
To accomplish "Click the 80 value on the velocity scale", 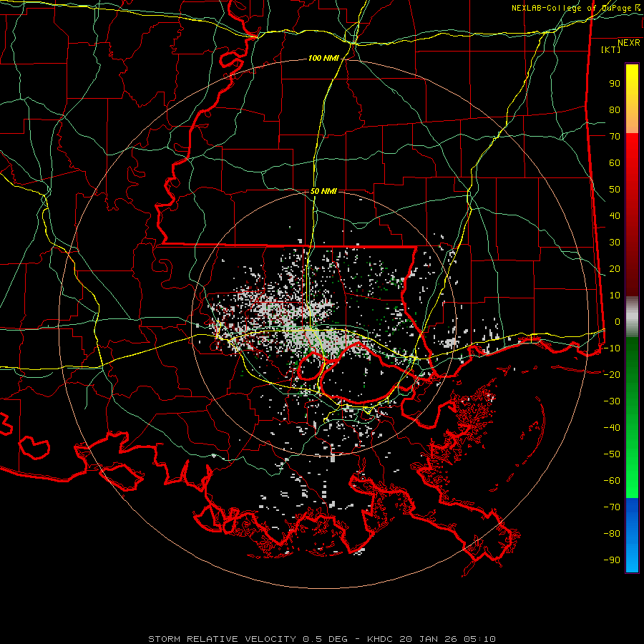I will pos(615,110).
